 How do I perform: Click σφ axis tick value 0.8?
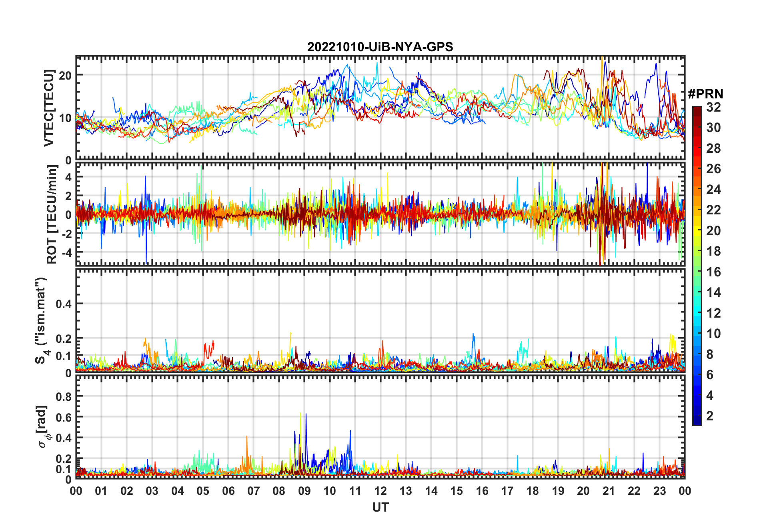(64, 396)
